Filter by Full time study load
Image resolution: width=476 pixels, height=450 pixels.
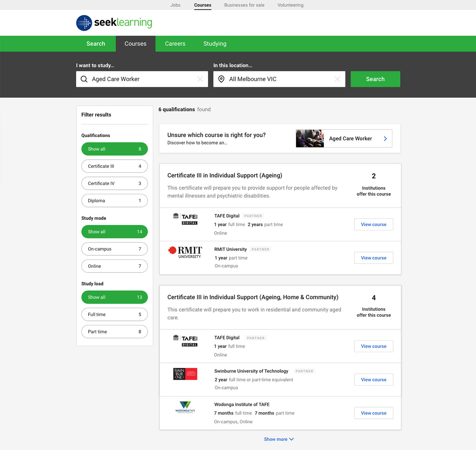coord(115,315)
